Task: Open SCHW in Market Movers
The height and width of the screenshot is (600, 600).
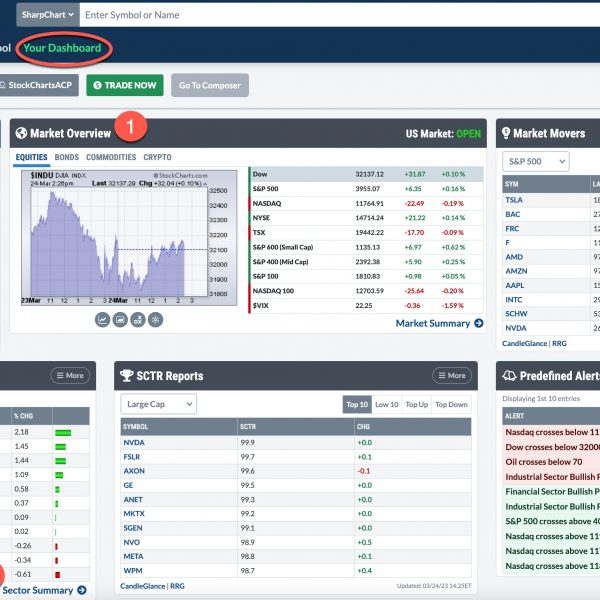Action: coord(516,314)
